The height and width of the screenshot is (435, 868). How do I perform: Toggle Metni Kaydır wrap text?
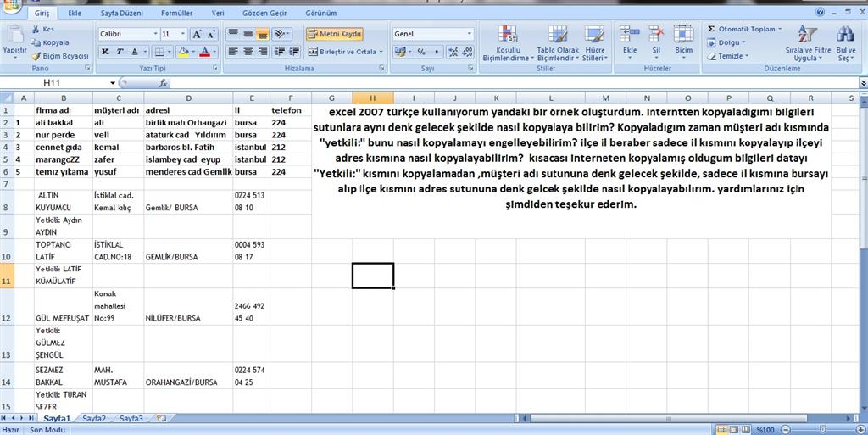click(335, 34)
